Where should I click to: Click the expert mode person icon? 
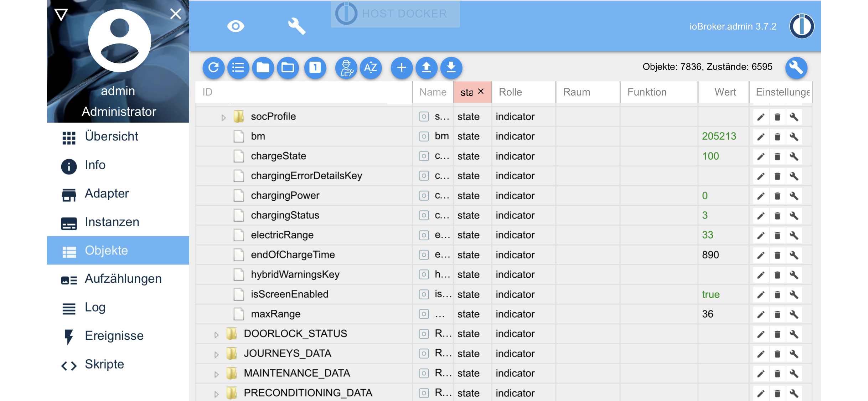click(346, 67)
